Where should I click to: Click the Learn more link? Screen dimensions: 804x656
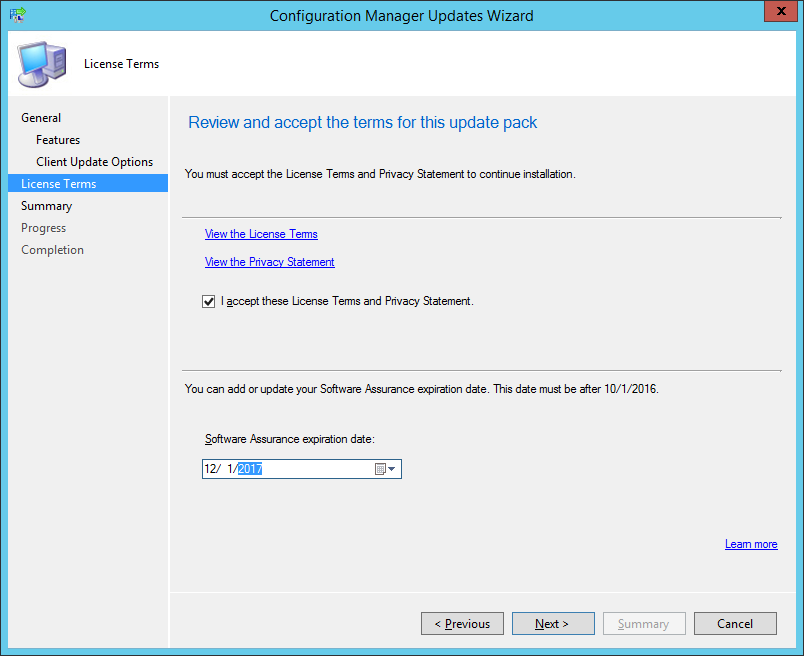[751, 544]
